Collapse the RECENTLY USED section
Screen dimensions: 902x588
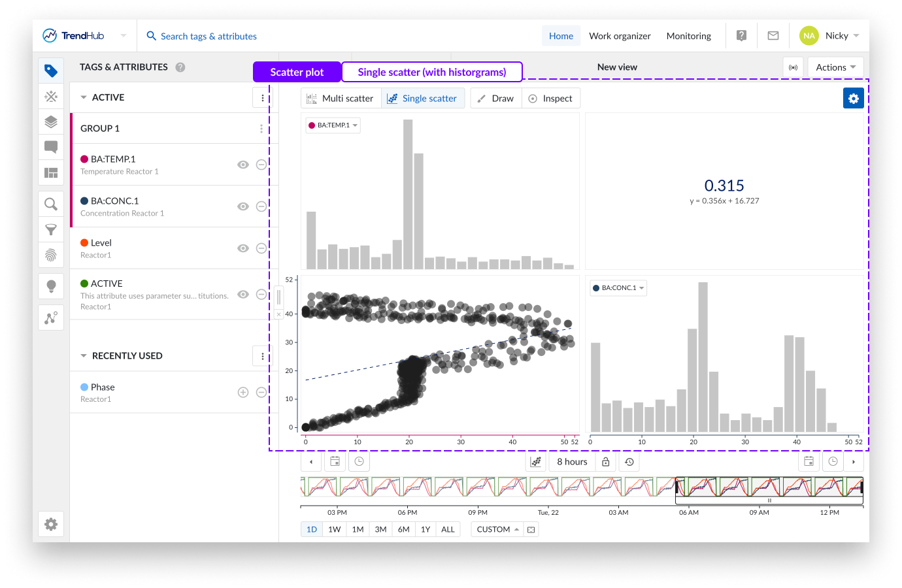84,356
